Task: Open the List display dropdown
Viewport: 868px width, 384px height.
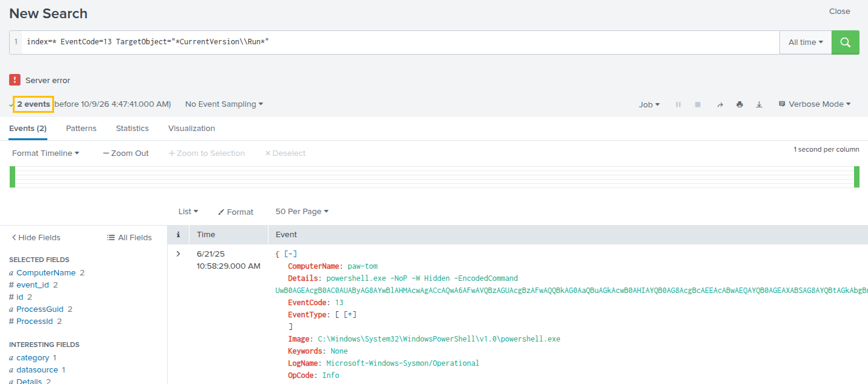Action: click(188, 212)
